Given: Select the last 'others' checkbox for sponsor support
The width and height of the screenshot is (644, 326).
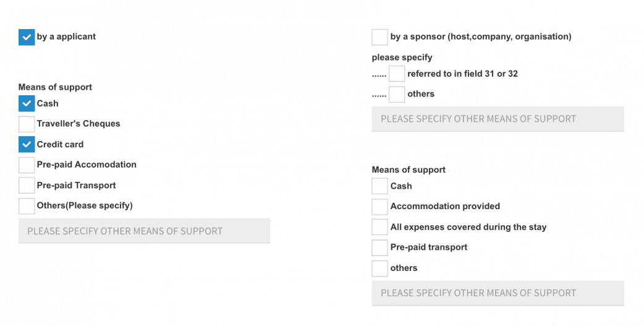Looking at the screenshot, I should tap(379, 268).
